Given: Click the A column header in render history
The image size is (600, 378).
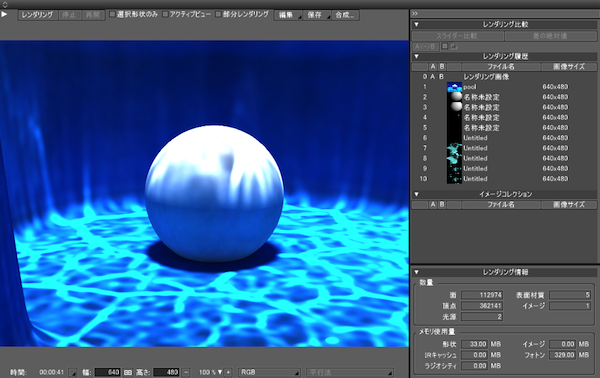Looking at the screenshot, I should 433,67.
